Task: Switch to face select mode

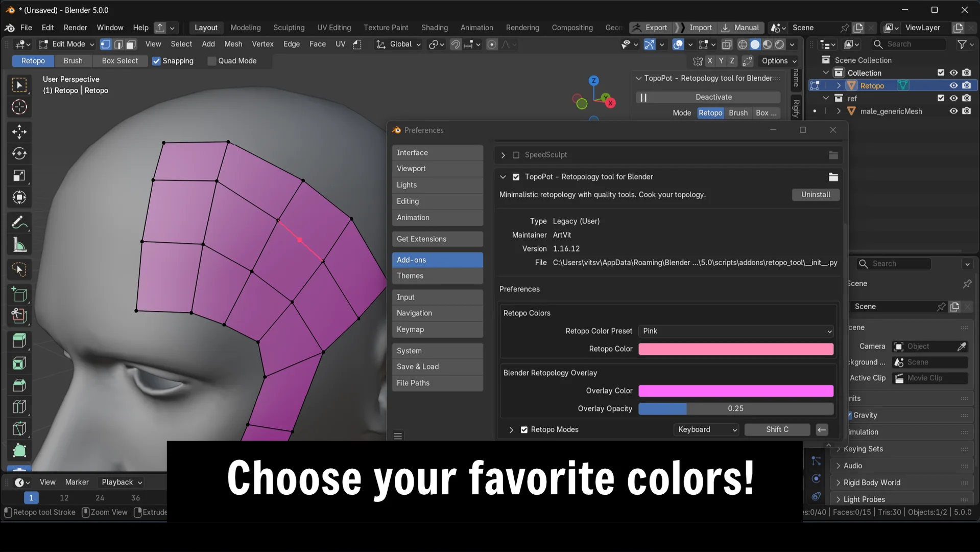Action: (131, 44)
